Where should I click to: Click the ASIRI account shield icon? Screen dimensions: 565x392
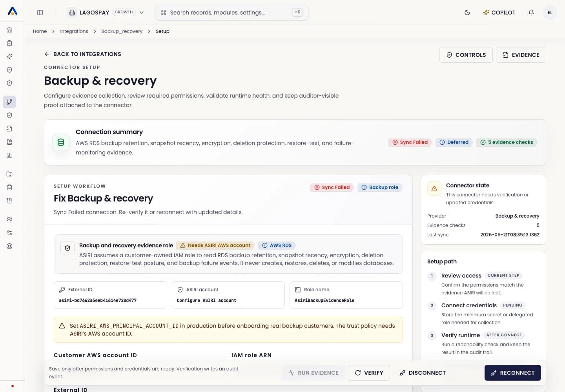click(x=180, y=290)
